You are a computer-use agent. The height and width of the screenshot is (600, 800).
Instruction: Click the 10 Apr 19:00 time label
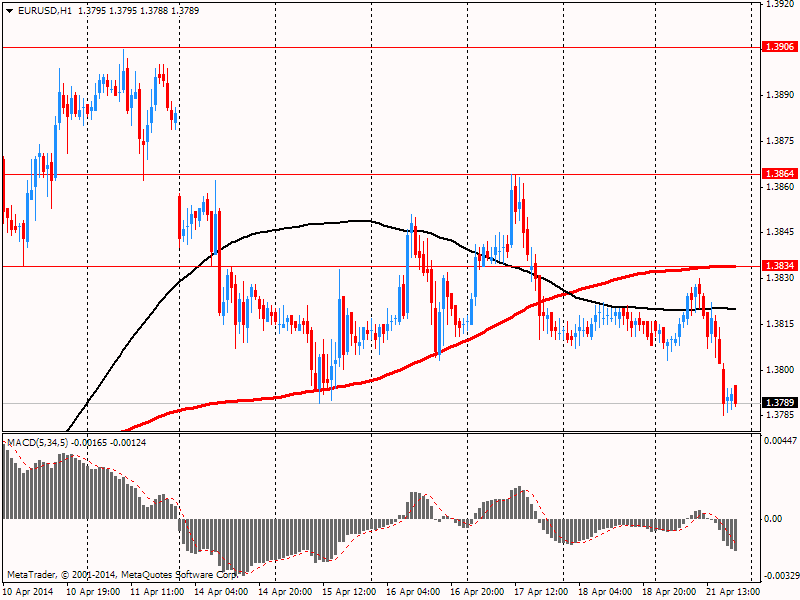pos(93,592)
